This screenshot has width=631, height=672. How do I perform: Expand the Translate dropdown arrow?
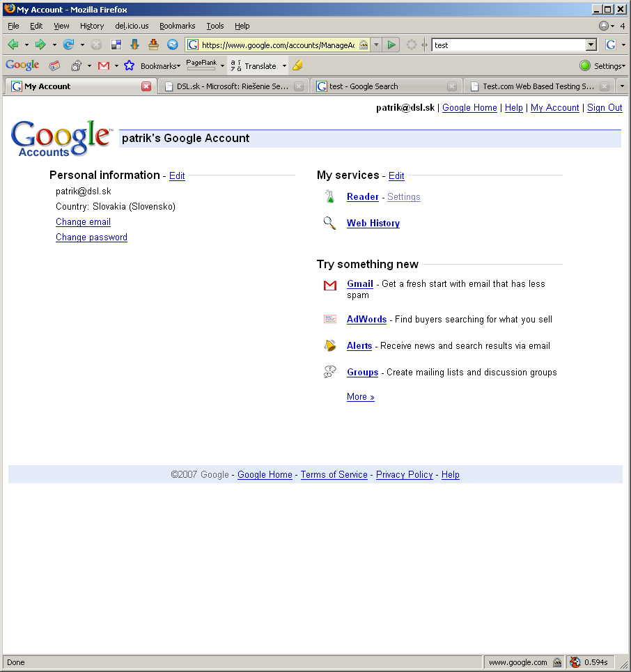point(284,66)
